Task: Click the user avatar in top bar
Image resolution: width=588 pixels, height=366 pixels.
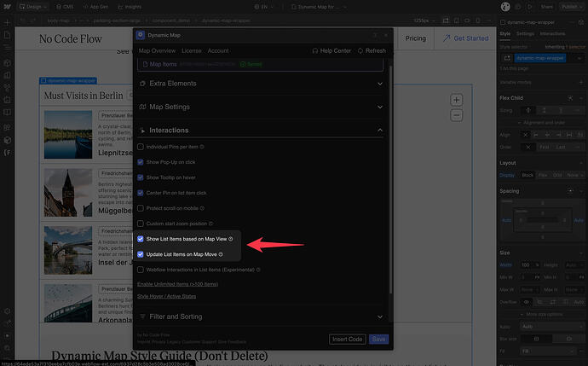Action: 505,7
